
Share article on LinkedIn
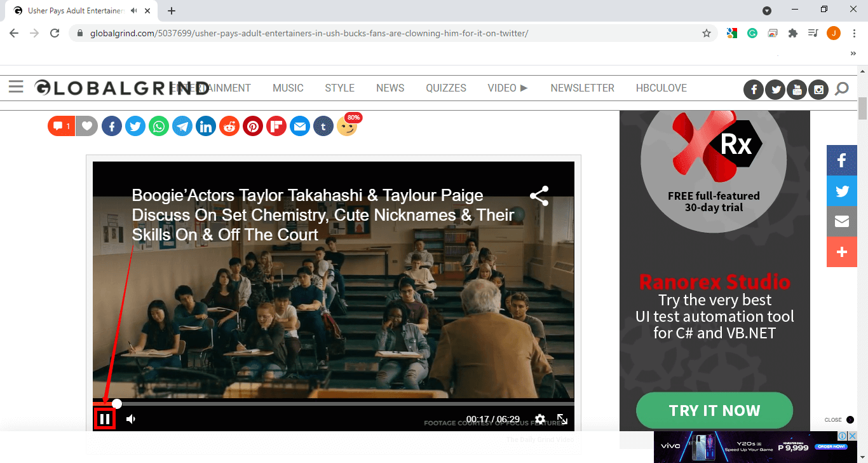pos(206,126)
